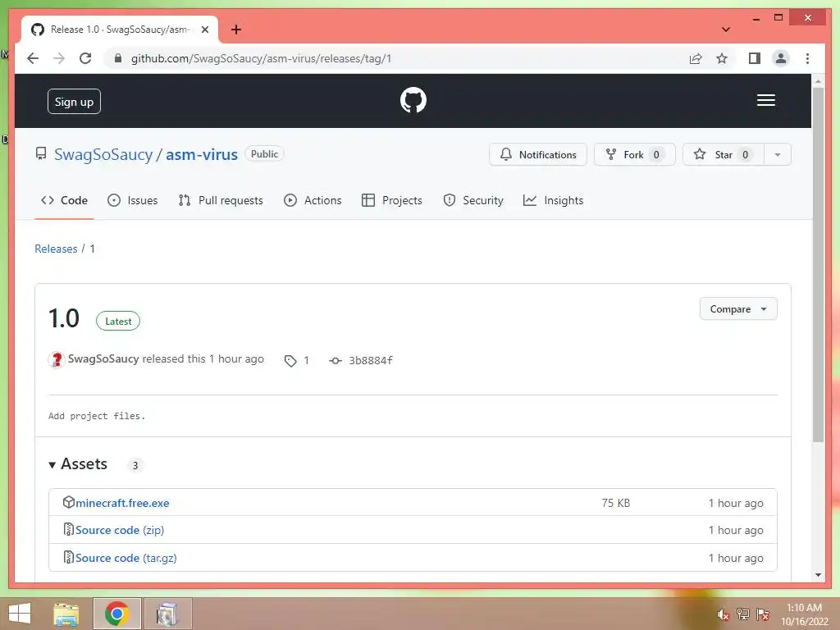The height and width of the screenshot is (630, 840).
Task: Collapse the Assets section triangle
Action: pos(52,464)
